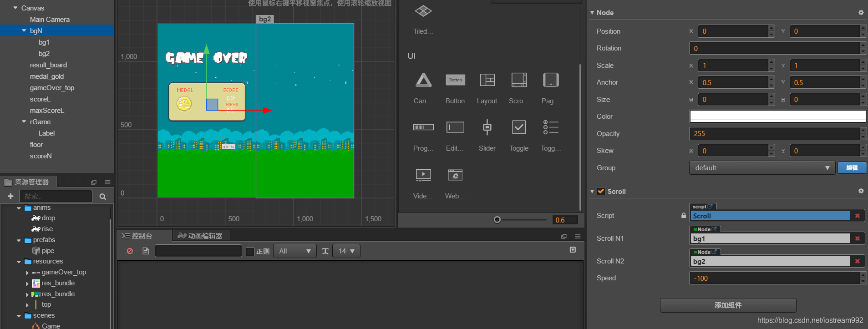868x329 pixels.
Task: Collapse the Node section
Action: tap(592, 13)
